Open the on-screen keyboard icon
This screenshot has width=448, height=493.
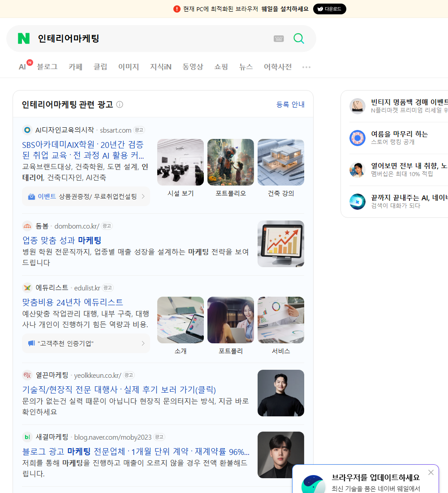(279, 39)
